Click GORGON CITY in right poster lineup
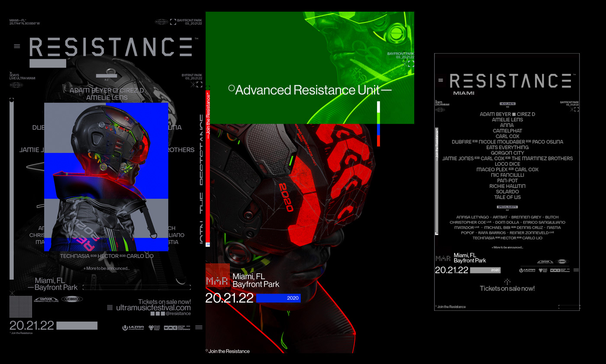The image size is (606, 364). (x=507, y=153)
